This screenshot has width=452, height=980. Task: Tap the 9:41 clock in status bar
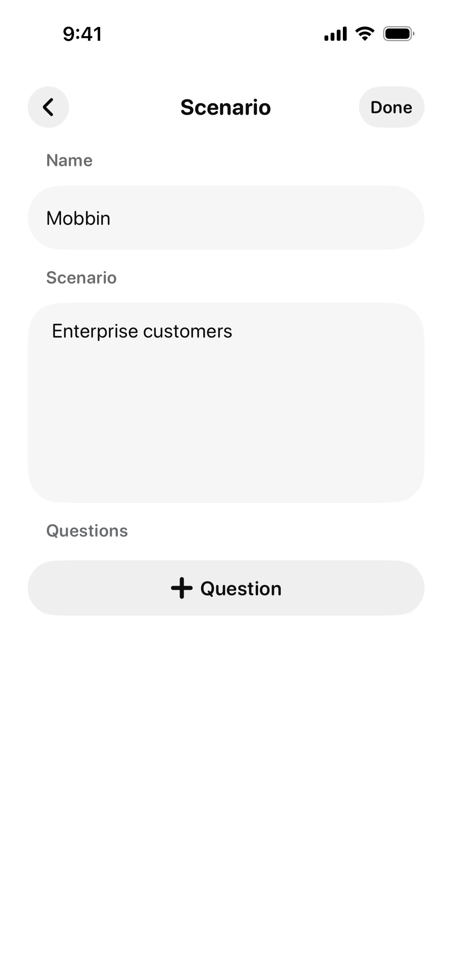pyautogui.click(x=82, y=34)
